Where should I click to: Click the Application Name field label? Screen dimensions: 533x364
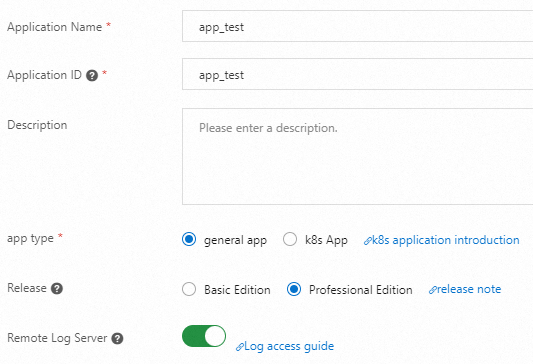54,27
